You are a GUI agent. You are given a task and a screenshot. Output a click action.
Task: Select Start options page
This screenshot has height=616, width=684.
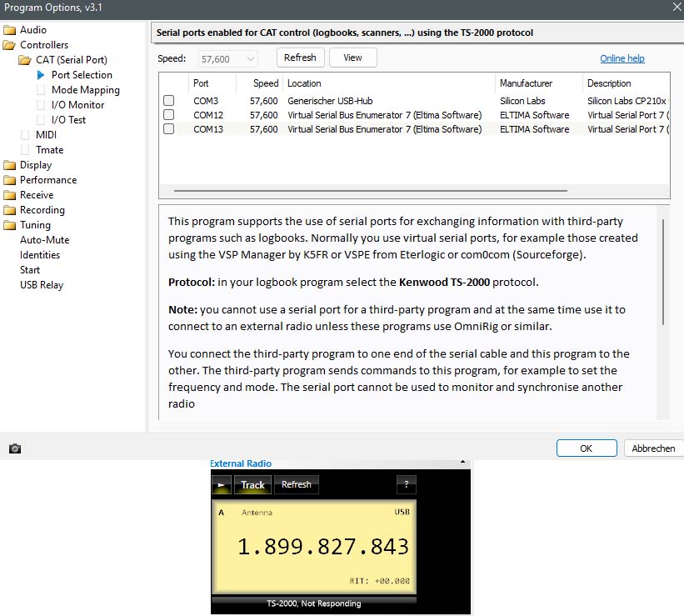[x=30, y=270]
